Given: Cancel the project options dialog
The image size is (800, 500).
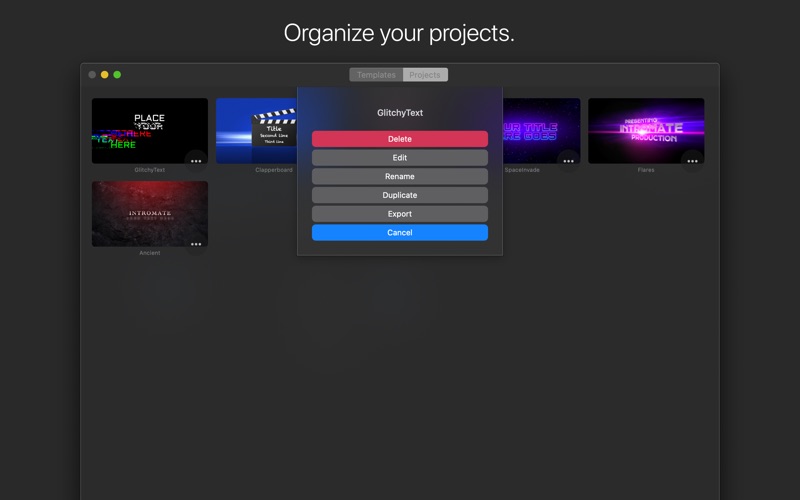Looking at the screenshot, I should pyautogui.click(x=399, y=233).
